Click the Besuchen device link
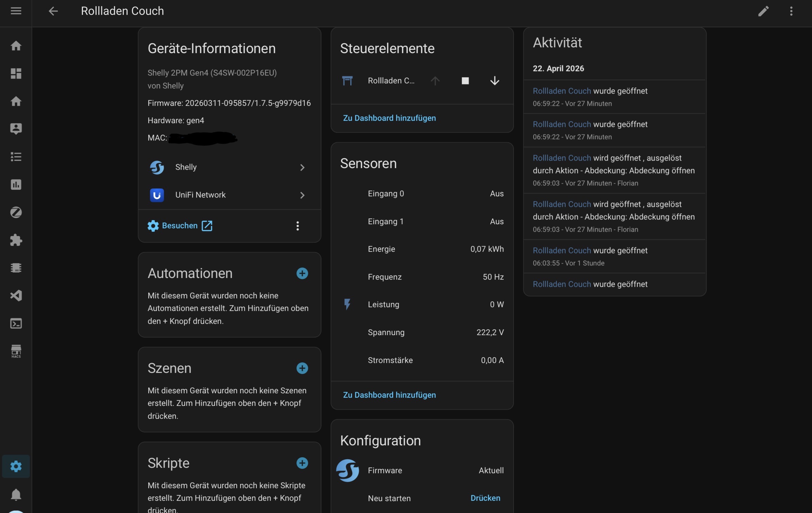812x513 pixels. (180, 226)
